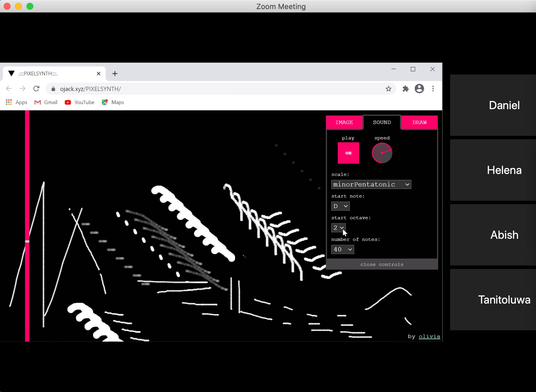536x392 pixels.
Task: Open the Maps bookmark
Action: 113,102
